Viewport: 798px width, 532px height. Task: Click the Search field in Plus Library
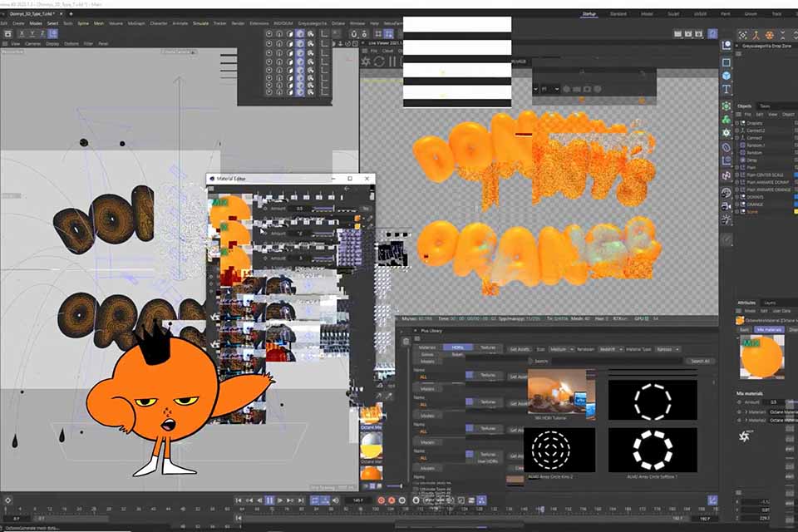[x=617, y=361]
